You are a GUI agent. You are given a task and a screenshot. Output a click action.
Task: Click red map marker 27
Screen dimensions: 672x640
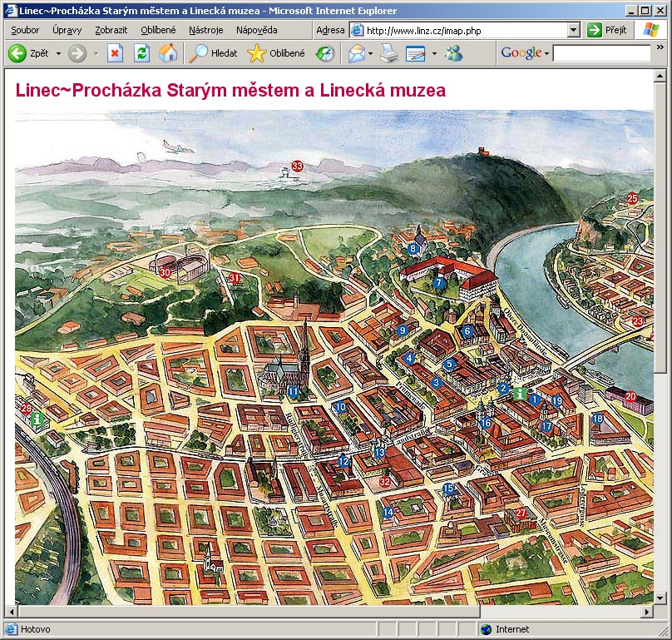click(521, 513)
